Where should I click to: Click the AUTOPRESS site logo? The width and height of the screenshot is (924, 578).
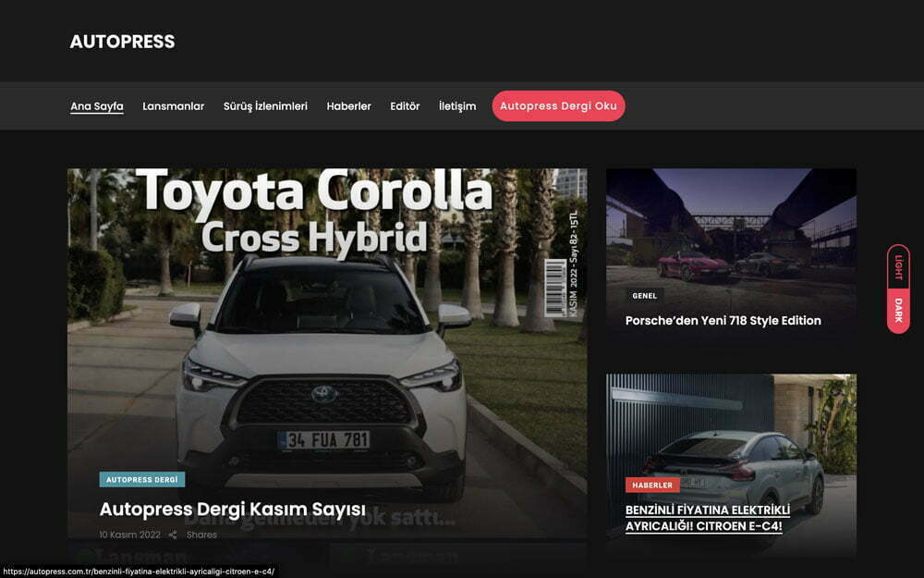click(x=122, y=42)
